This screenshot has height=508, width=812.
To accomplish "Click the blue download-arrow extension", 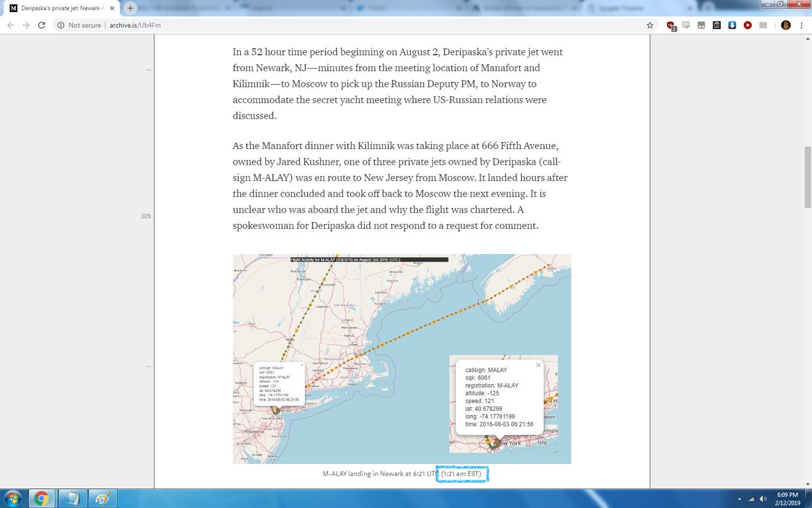I will [732, 25].
